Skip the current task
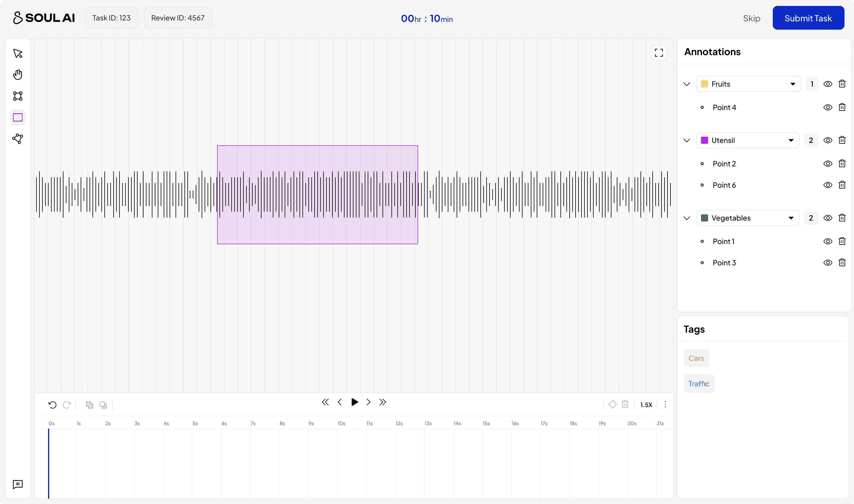Image resolution: width=854 pixels, height=504 pixels. coord(751,18)
